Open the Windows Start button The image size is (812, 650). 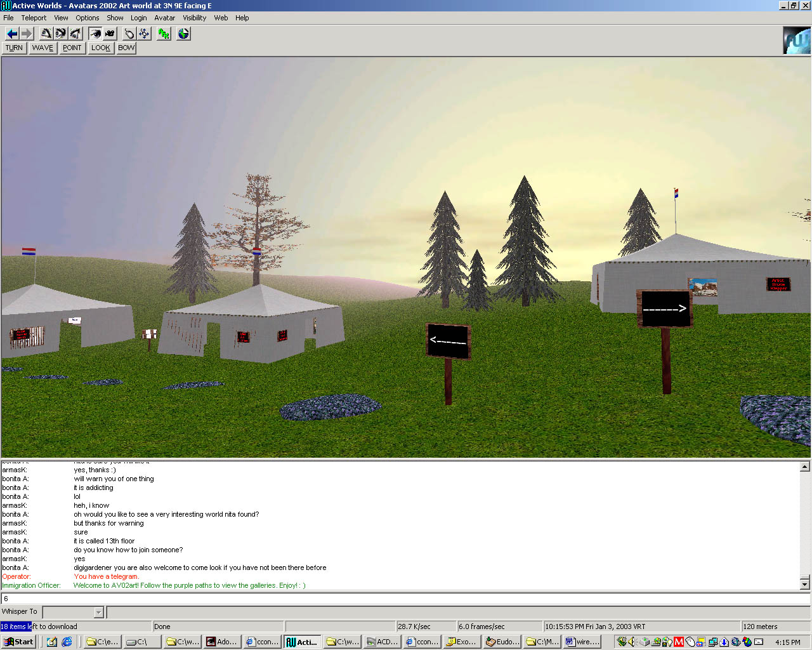click(x=18, y=642)
